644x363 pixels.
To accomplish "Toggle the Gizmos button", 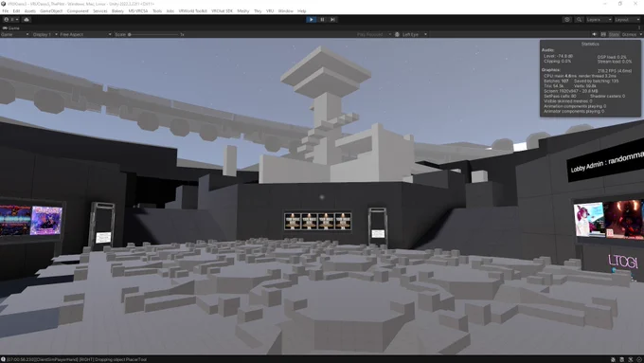I will coord(629,34).
